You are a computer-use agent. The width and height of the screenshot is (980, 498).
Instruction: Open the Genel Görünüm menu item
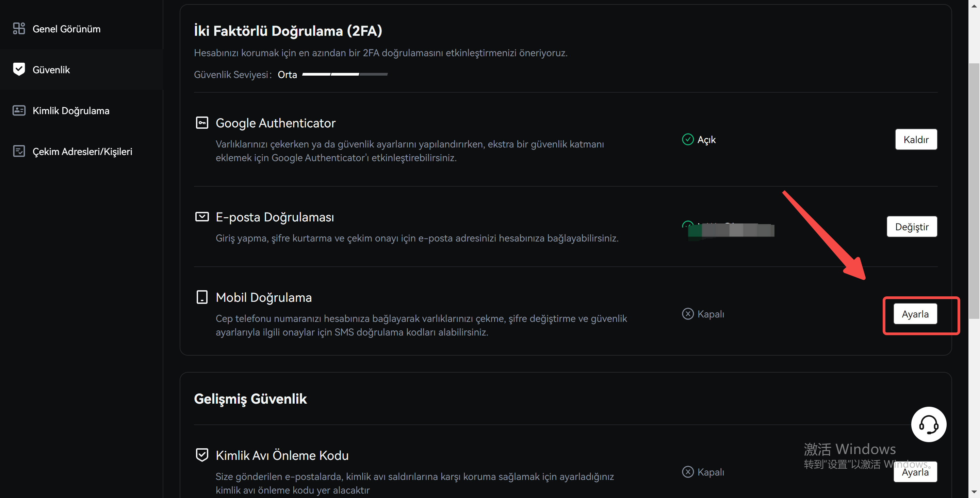coord(67,29)
